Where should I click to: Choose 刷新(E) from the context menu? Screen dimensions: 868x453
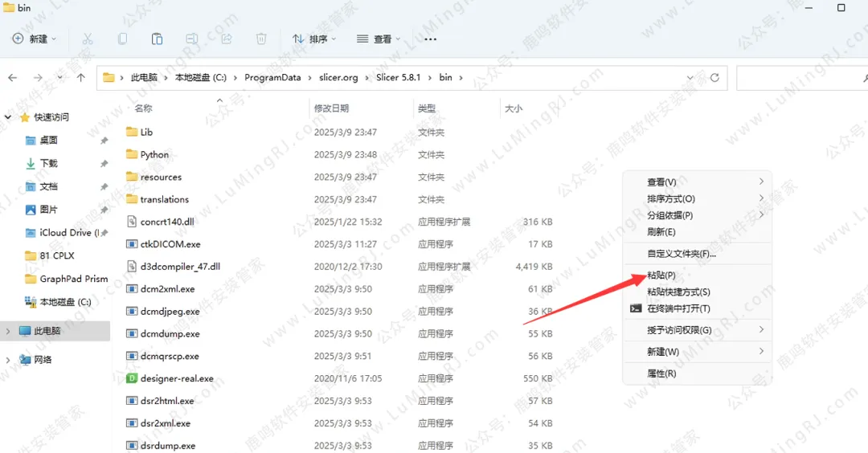pyautogui.click(x=661, y=232)
